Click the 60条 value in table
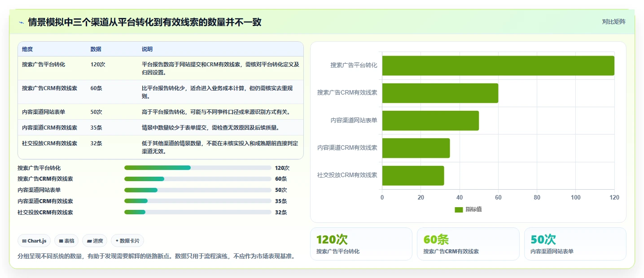This screenshot has width=644, height=278. click(x=96, y=88)
